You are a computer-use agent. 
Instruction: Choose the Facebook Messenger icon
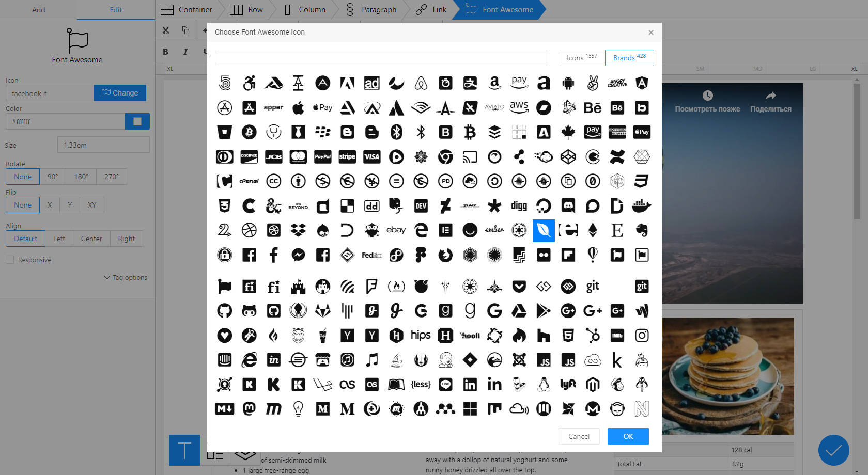[x=298, y=255]
